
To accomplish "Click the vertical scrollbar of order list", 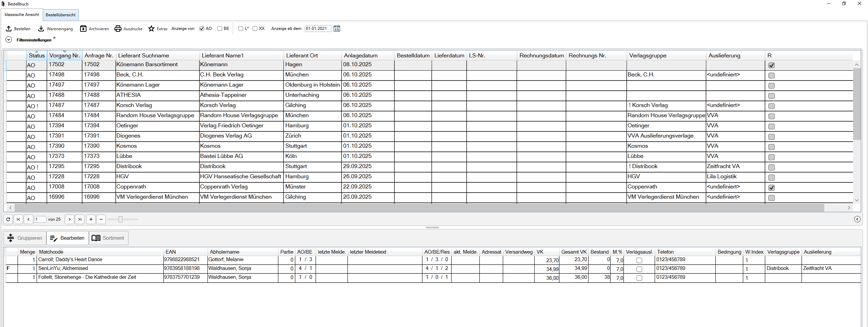I will click(x=857, y=104).
